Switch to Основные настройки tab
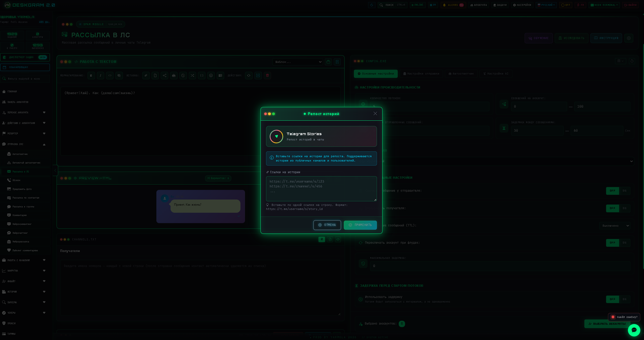The image size is (644, 340). (x=376, y=74)
